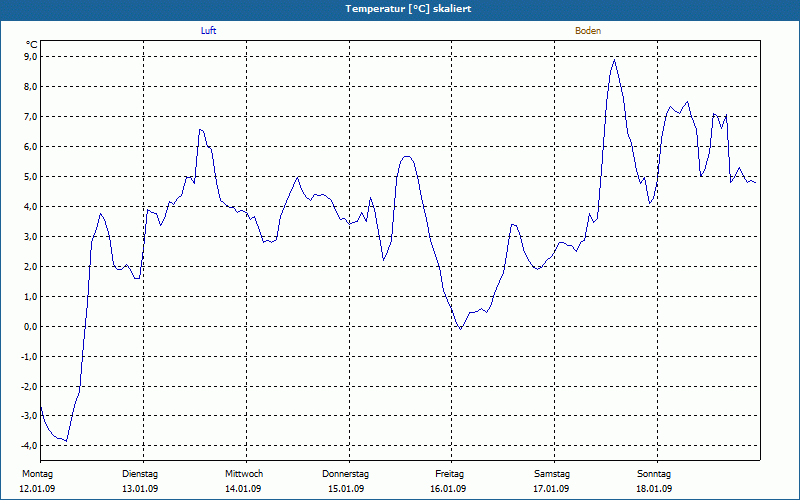Click the 6,0 y-axis value

[31, 146]
